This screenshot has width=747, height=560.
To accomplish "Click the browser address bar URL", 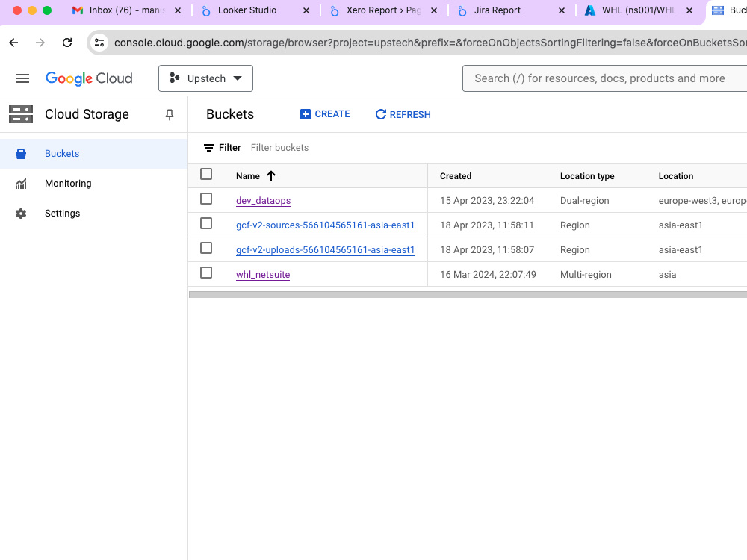I will pyautogui.click(x=429, y=43).
